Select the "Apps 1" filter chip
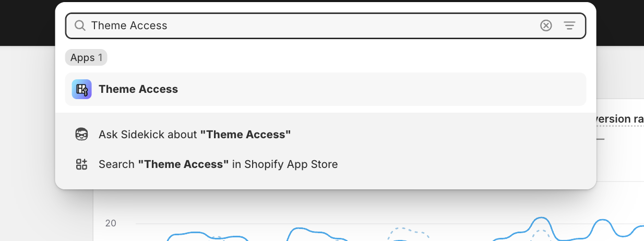Image resolution: width=644 pixels, height=241 pixels. 86,57
